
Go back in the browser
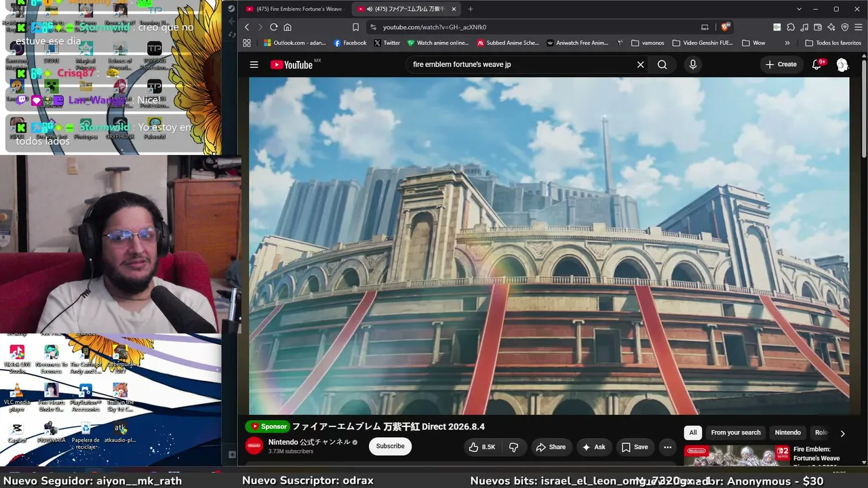247,27
